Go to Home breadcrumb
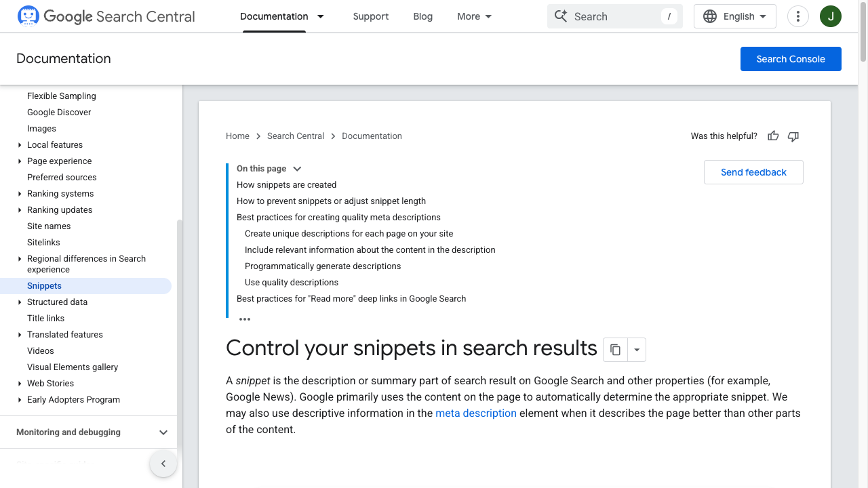 tap(237, 136)
